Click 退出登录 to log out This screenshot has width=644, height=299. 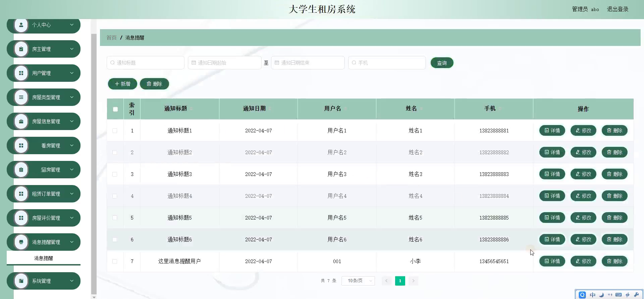[x=618, y=9]
